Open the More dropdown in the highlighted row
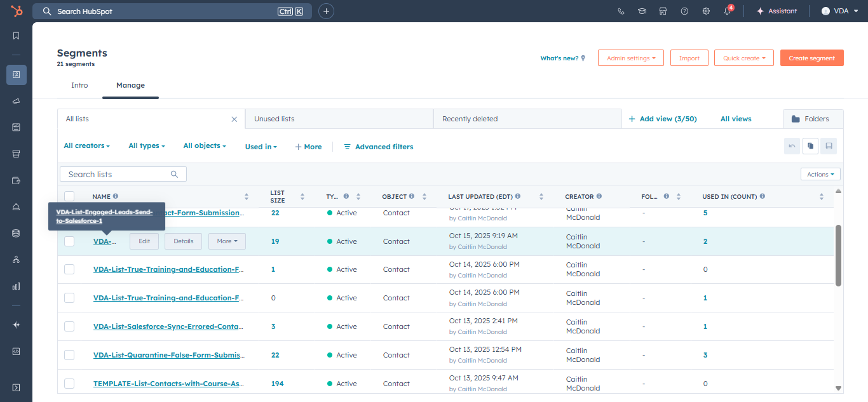Screen dimensions: 868x402 [x=227, y=241]
